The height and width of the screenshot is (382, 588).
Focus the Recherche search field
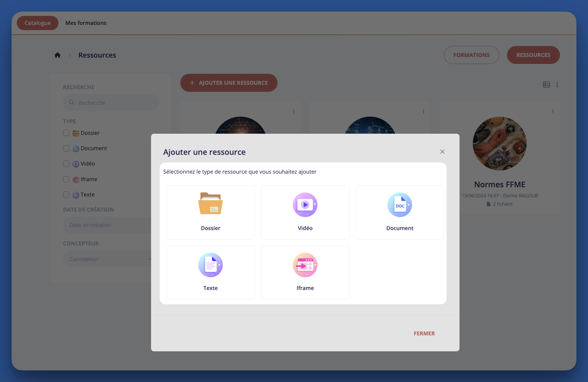point(111,103)
